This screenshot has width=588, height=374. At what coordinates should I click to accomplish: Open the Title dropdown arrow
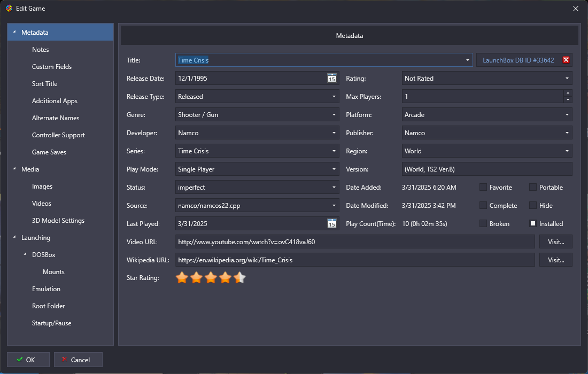pyautogui.click(x=467, y=60)
